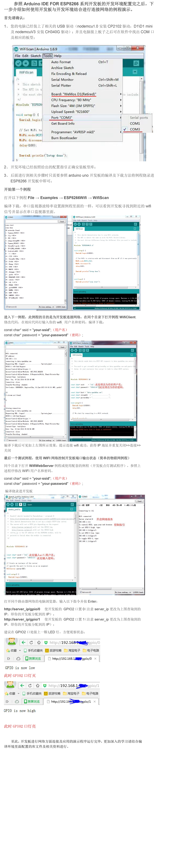
Task: Open Serial Monitor magnifier icon in WiFiScan Tools-menu window
Action: coord(136,63)
